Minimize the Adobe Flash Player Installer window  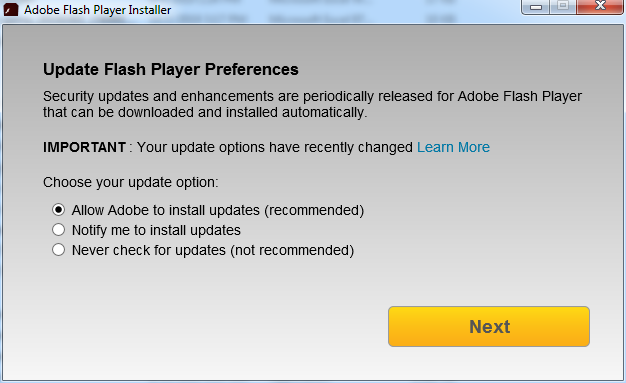(536, 7)
